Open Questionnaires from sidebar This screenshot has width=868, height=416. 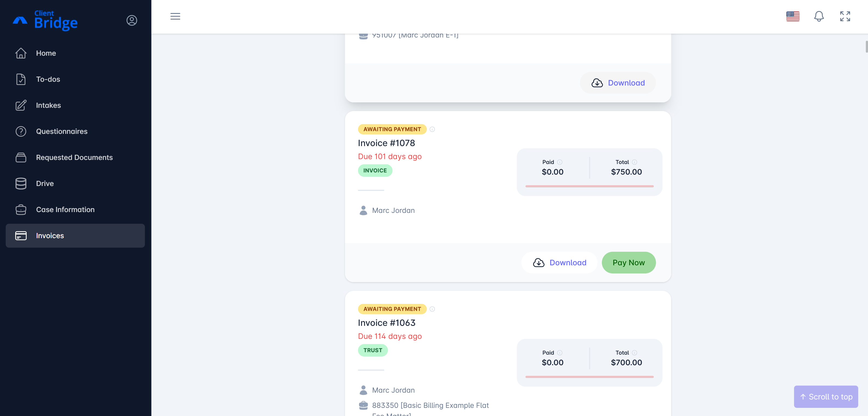(x=62, y=132)
